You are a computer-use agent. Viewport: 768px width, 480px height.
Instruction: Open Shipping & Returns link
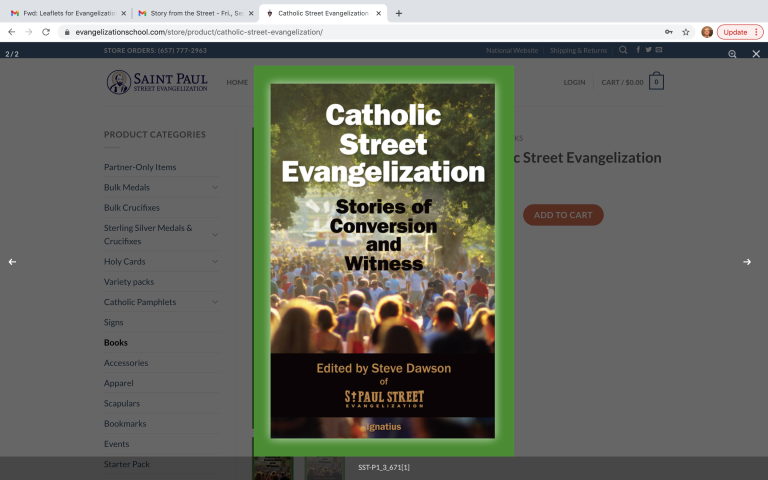[x=578, y=50]
